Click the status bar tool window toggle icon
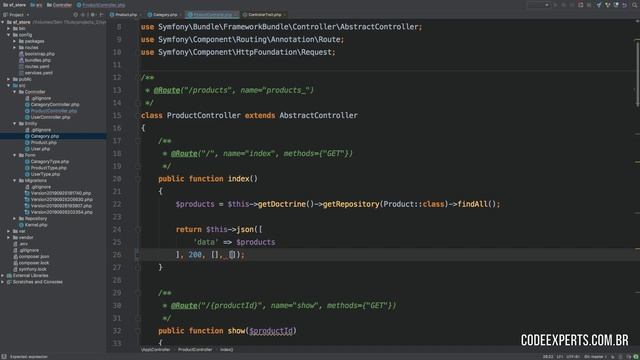The width and height of the screenshot is (640, 360). [4, 356]
